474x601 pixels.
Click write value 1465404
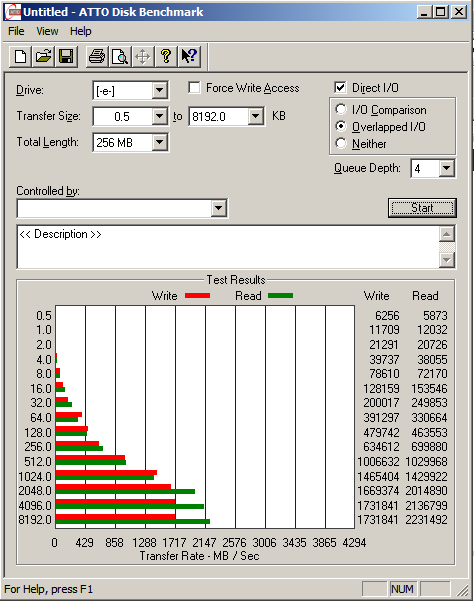378,476
